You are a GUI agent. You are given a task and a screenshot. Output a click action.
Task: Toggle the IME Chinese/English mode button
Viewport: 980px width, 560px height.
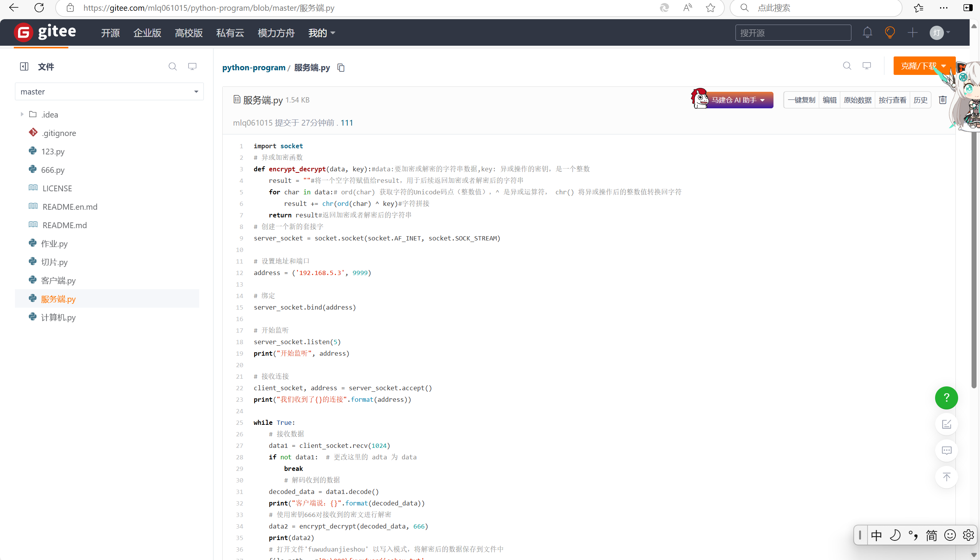coord(876,535)
